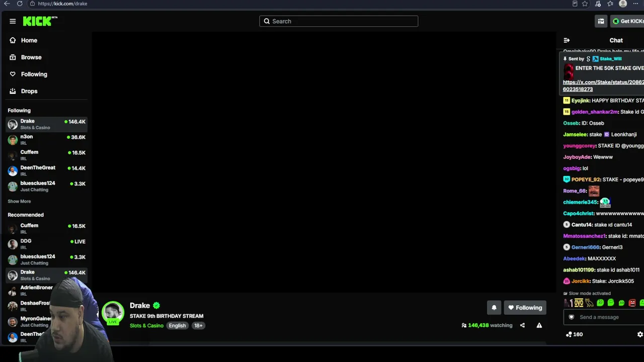Select bluesclues124 in the Following list

(x=47, y=187)
